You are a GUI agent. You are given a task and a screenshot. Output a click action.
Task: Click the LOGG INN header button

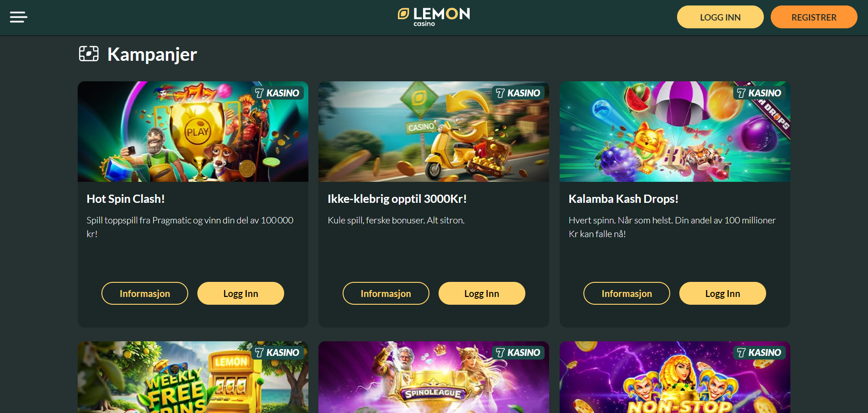pos(720,17)
